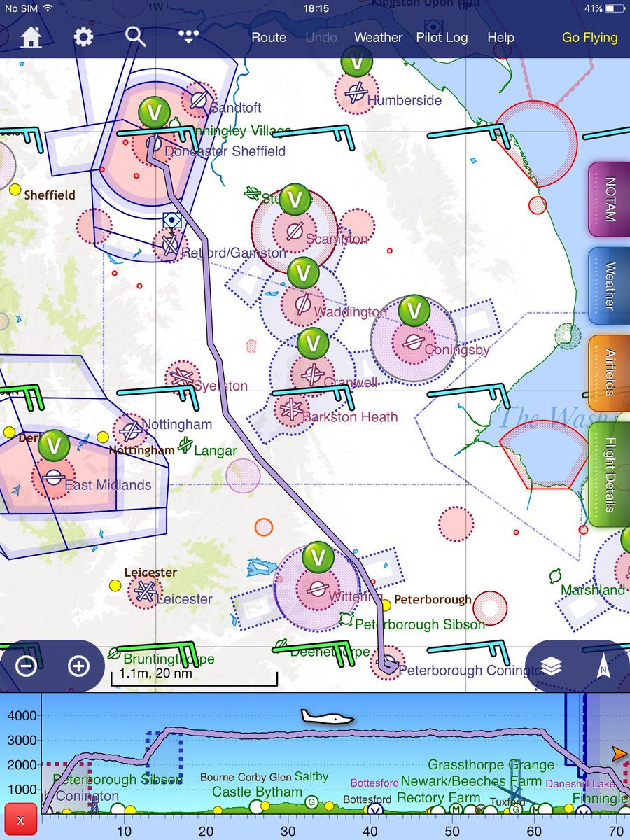Open settings with the gear icon
630x840 pixels.
click(x=83, y=36)
